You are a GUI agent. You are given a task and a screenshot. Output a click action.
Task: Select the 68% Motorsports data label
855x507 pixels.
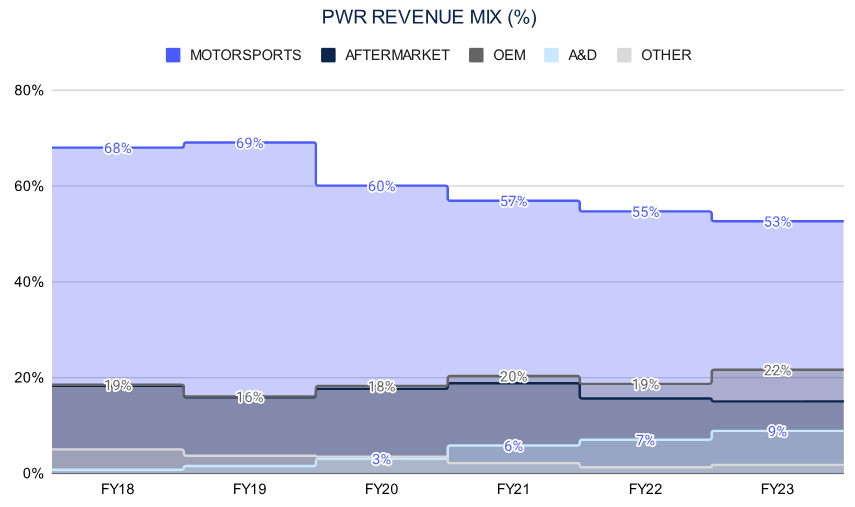118,148
